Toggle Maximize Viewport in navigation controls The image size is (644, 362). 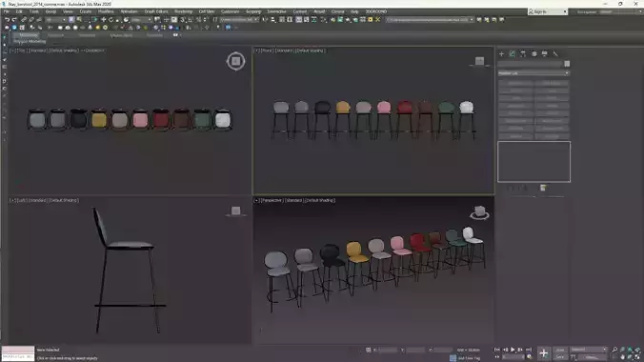click(x=637, y=356)
